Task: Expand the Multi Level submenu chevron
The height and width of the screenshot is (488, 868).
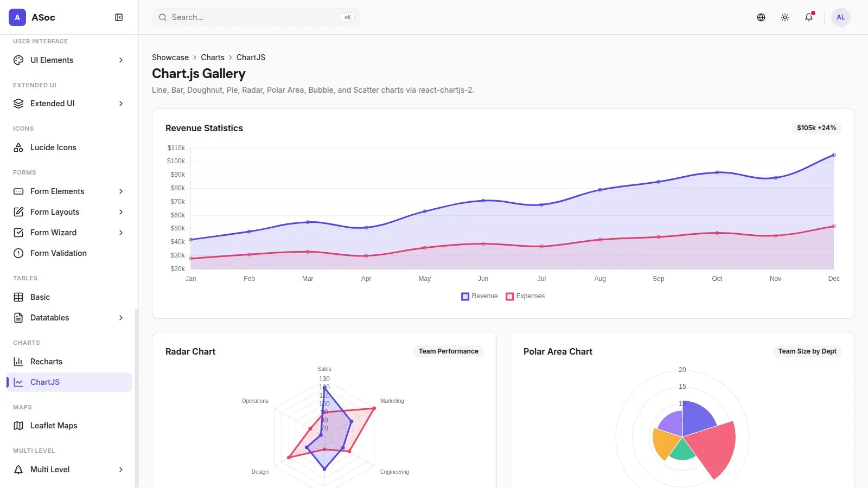Action: click(121, 470)
